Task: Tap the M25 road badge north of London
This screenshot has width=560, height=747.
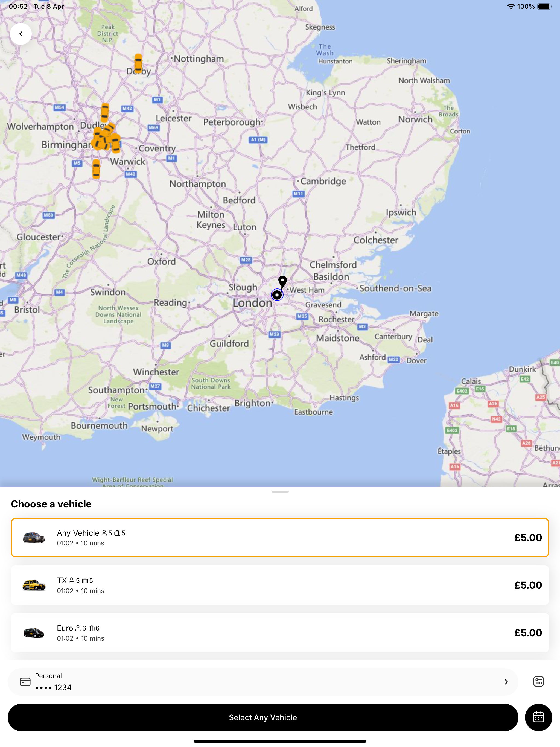Action: 246,260
